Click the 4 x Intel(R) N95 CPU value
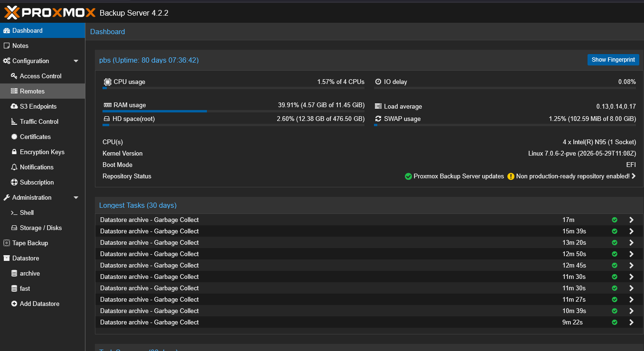 point(599,142)
